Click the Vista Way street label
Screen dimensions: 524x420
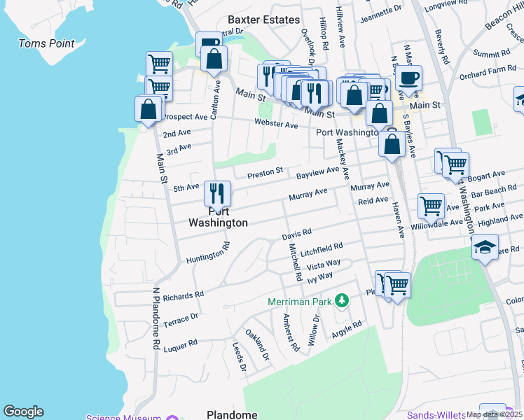(x=323, y=265)
